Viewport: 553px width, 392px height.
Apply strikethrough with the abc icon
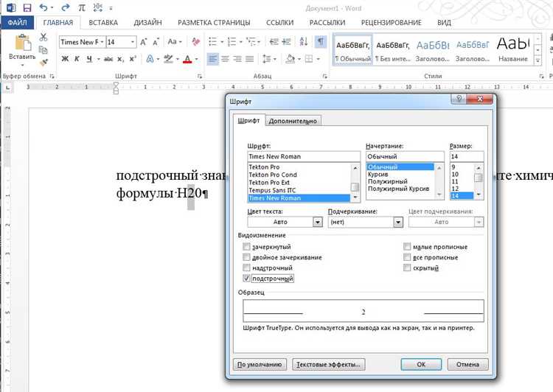click(108, 59)
